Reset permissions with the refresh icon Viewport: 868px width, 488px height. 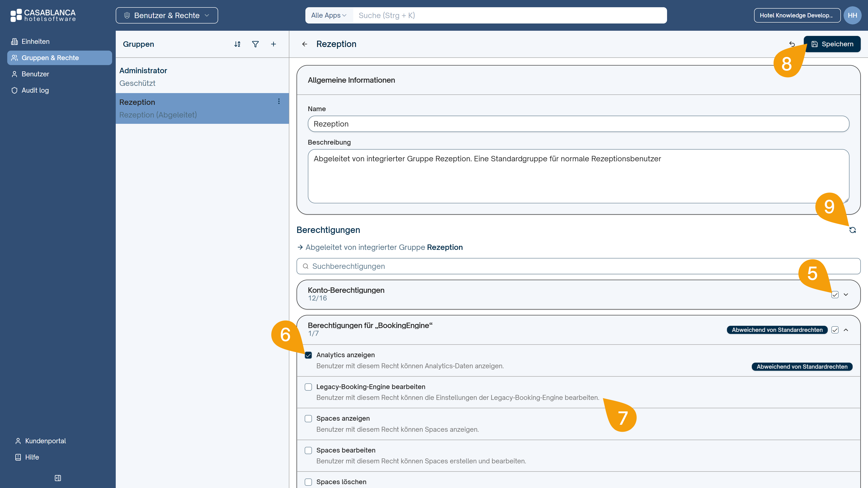click(x=852, y=230)
